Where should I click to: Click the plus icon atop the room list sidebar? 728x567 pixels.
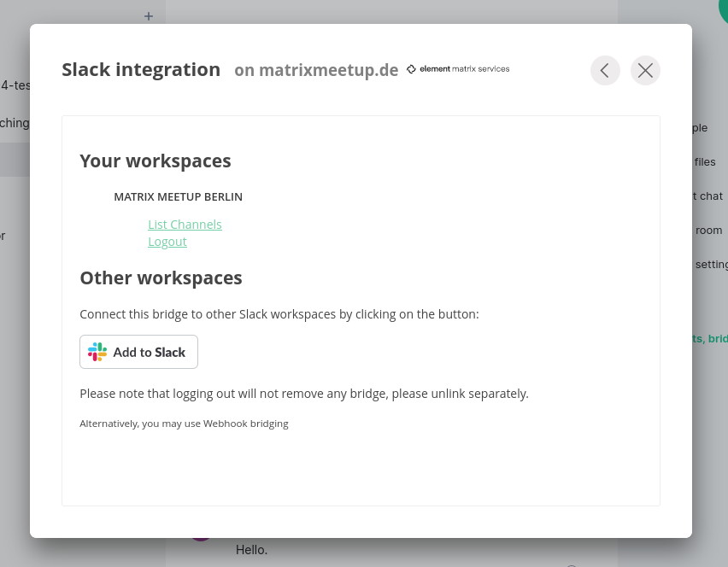click(x=148, y=15)
